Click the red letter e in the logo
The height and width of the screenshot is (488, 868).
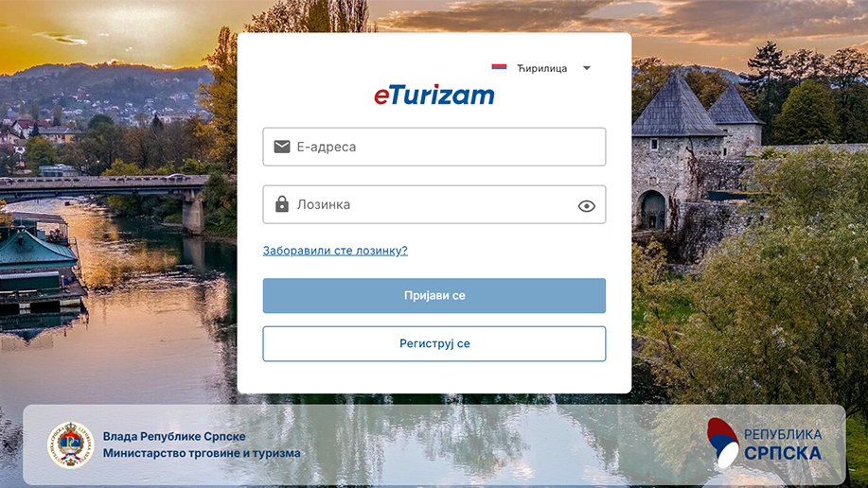click(381, 96)
